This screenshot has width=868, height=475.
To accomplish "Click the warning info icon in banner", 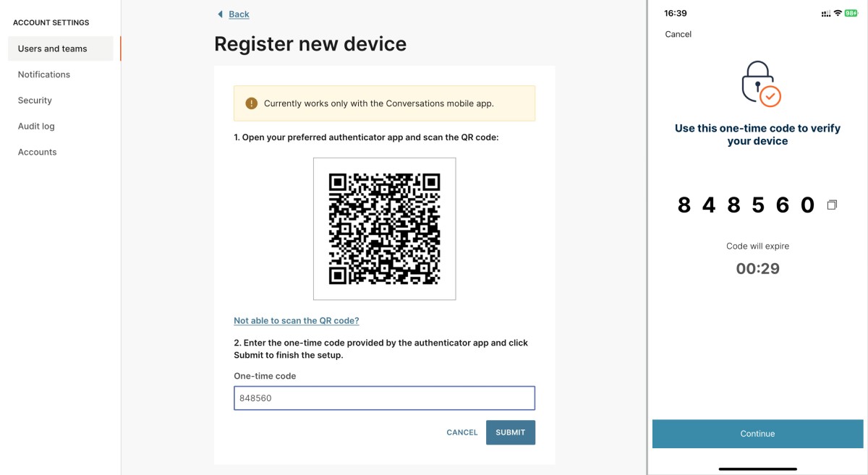I will 251,103.
